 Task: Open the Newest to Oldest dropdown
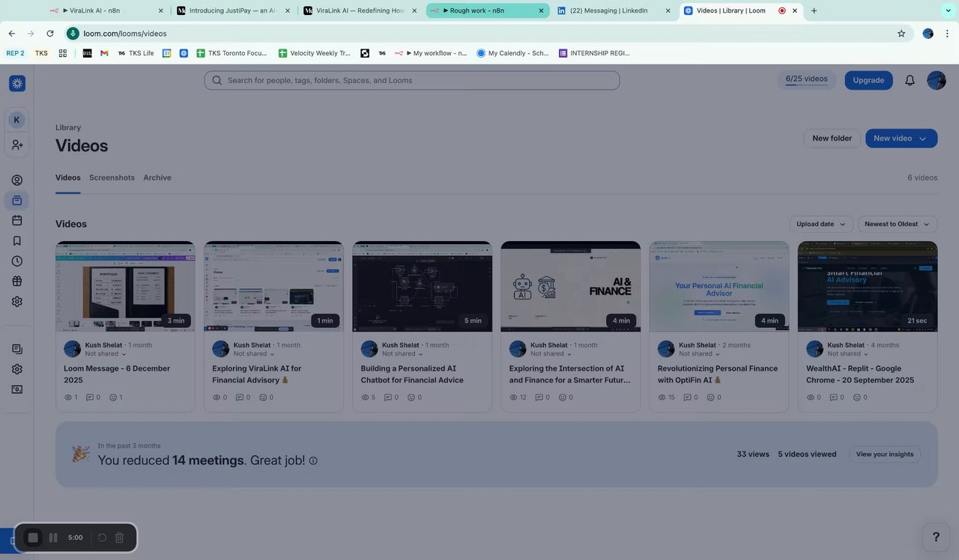(898, 224)
